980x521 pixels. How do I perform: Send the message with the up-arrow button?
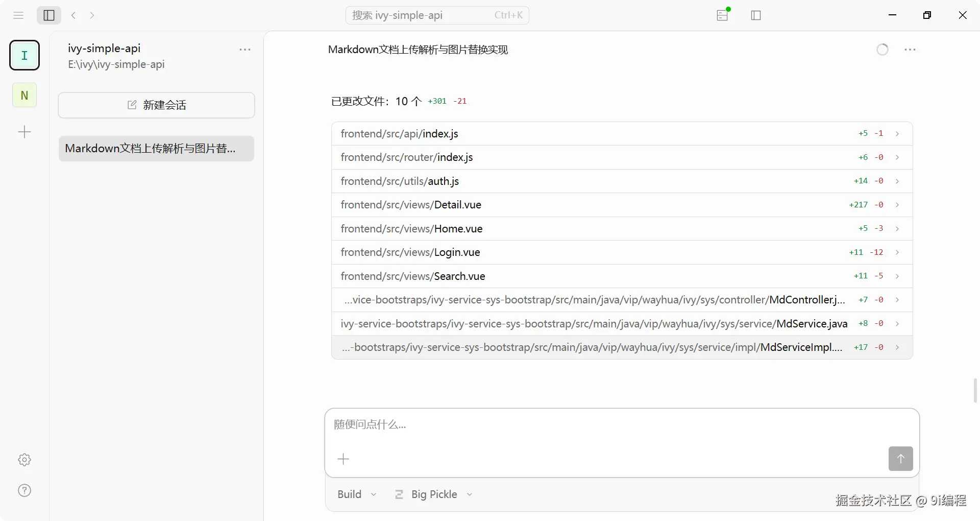(x=900, y=459)
